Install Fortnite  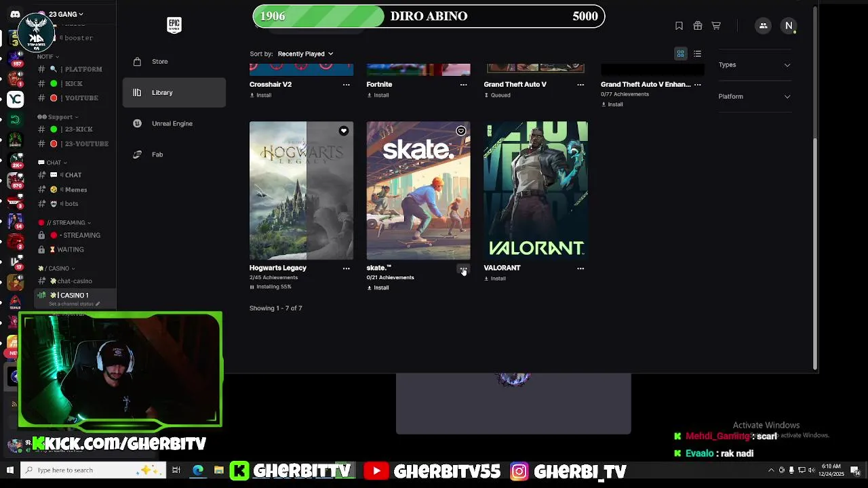click(378, 95)
